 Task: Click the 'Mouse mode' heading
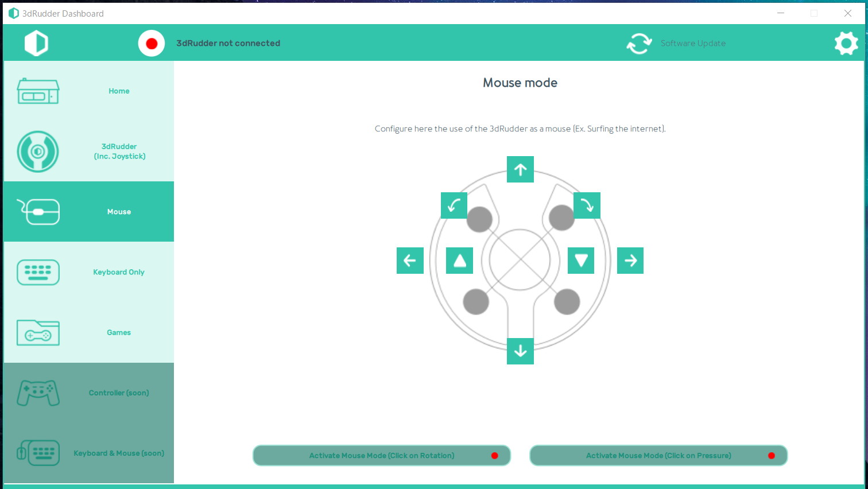520,83
